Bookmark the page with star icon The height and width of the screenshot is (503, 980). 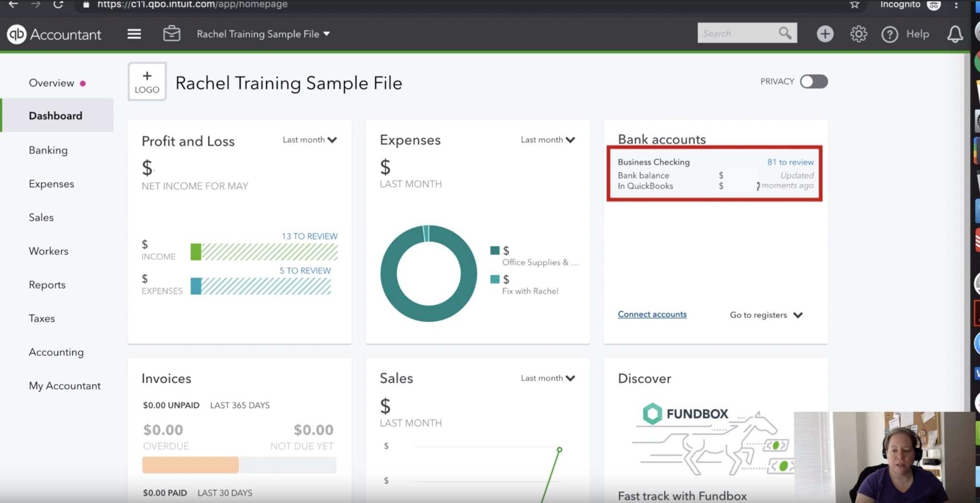(855, 5)
